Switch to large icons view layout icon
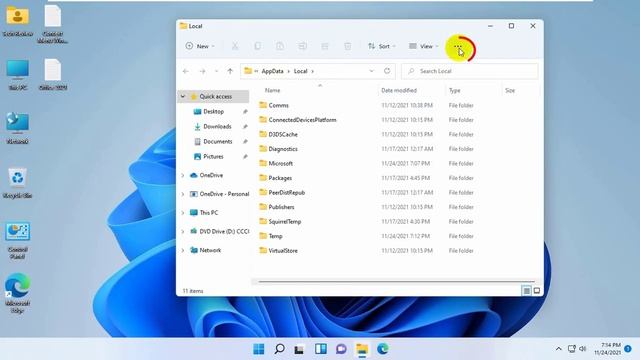Viewport: 640px width, 360px height. tap(537, 291)
